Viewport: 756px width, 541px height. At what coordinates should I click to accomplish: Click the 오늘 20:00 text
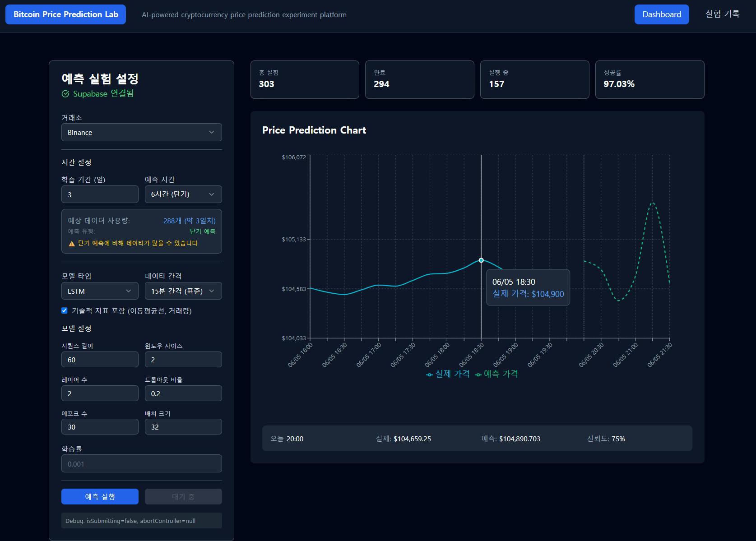pos(287,439)
